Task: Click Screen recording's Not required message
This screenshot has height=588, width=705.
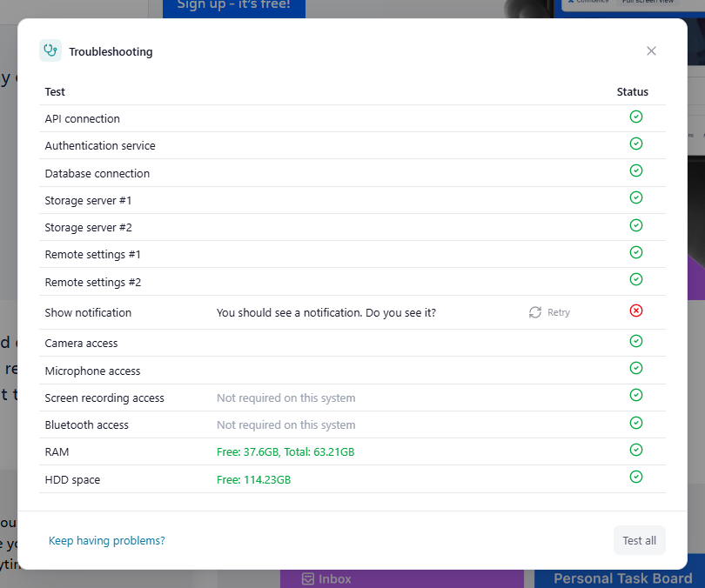Action: (286, 398)
